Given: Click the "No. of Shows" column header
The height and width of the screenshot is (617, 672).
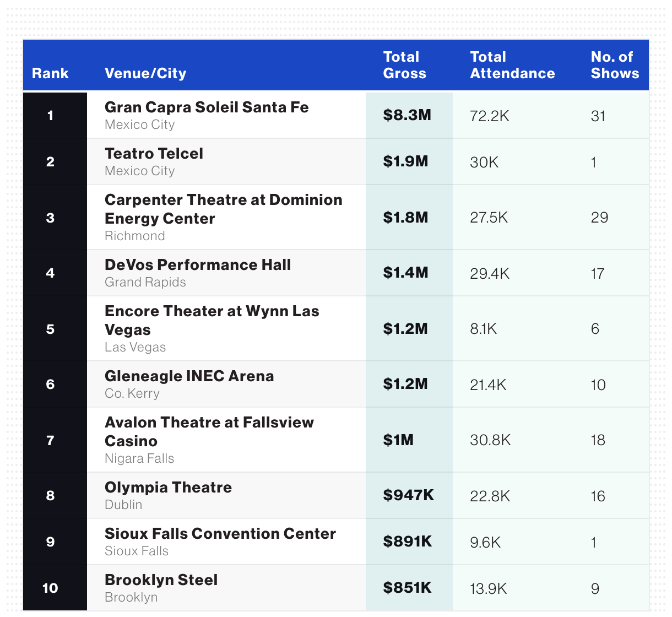Looking at the screenshot, I should [615, 65].
